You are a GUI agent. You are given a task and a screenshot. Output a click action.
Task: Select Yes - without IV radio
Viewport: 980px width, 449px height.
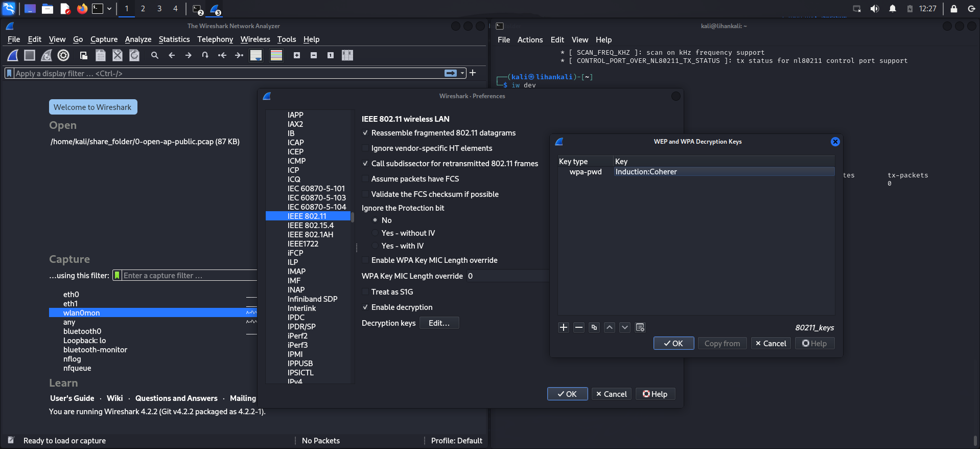[375, 233]
